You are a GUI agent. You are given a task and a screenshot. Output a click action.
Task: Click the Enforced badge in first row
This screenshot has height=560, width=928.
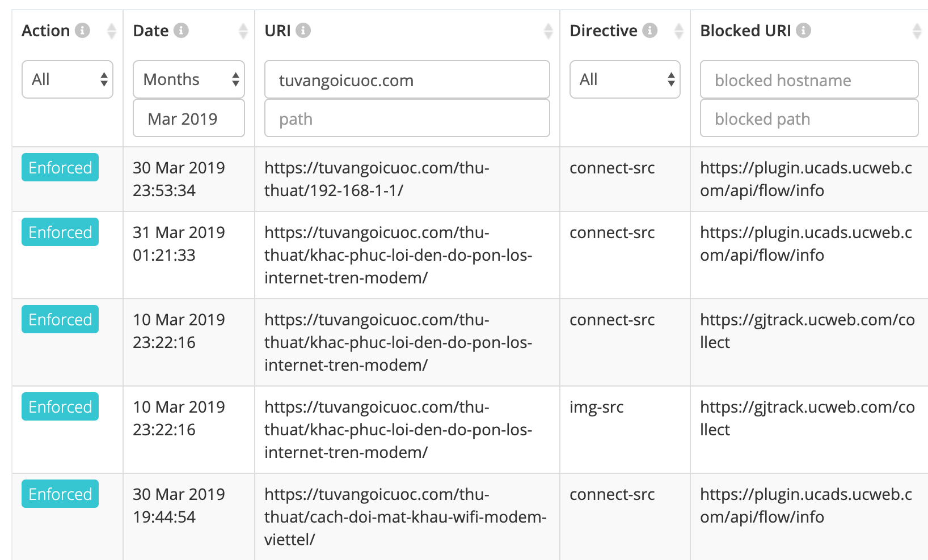point(60,167)
